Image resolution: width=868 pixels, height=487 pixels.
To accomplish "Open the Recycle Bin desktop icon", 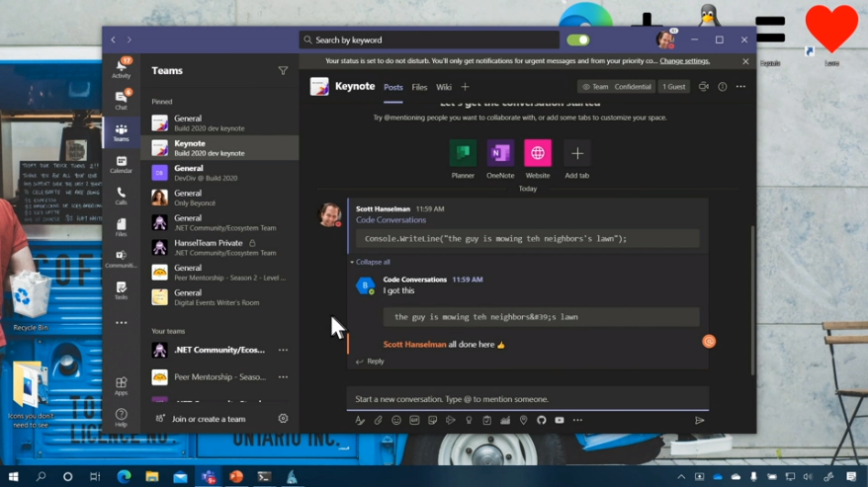I will [30, 301].
